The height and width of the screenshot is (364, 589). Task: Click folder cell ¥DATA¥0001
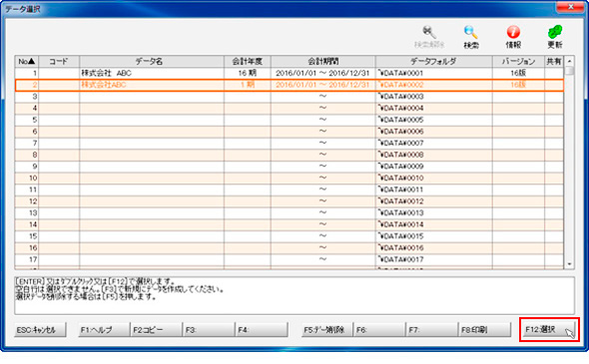coord(434,73)
